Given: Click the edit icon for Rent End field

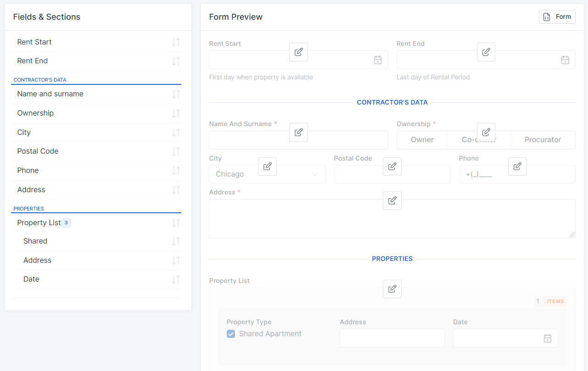Looking at the screenshot, I should point(486,52).
